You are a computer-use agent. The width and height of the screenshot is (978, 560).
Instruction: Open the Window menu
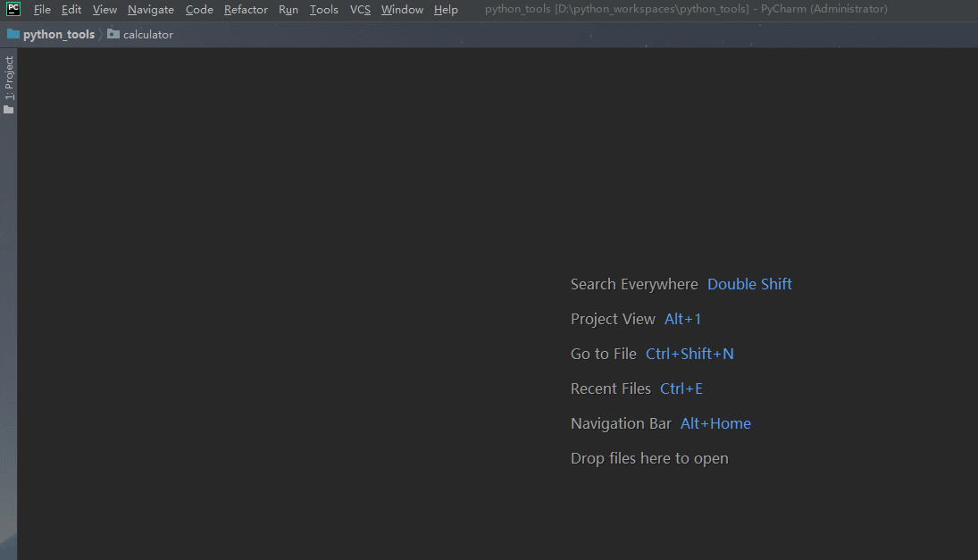[x=402, y=9]
